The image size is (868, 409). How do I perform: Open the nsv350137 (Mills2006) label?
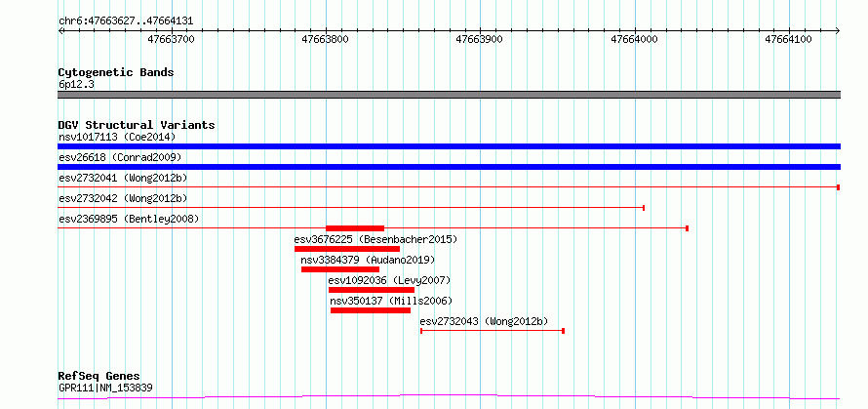click(391, 301)
